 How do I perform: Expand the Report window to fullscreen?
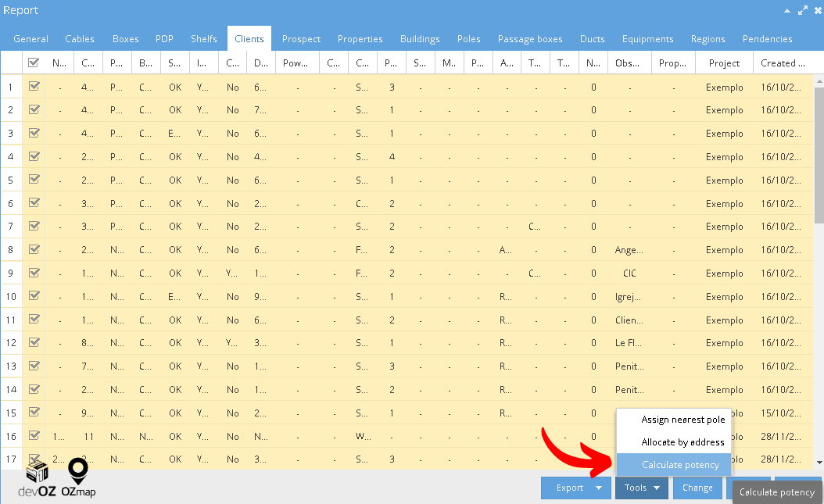point(802,10)
